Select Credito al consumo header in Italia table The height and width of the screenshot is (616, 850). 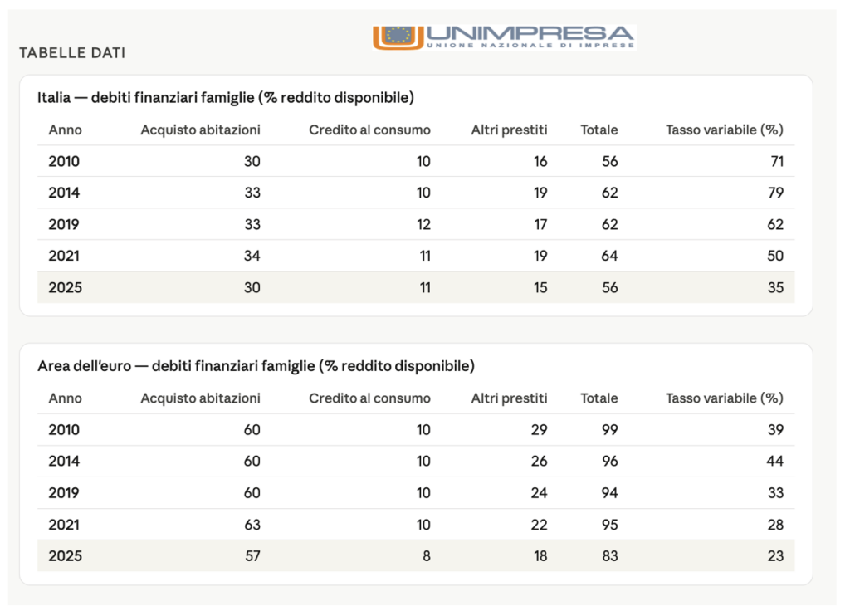point(369,130)
